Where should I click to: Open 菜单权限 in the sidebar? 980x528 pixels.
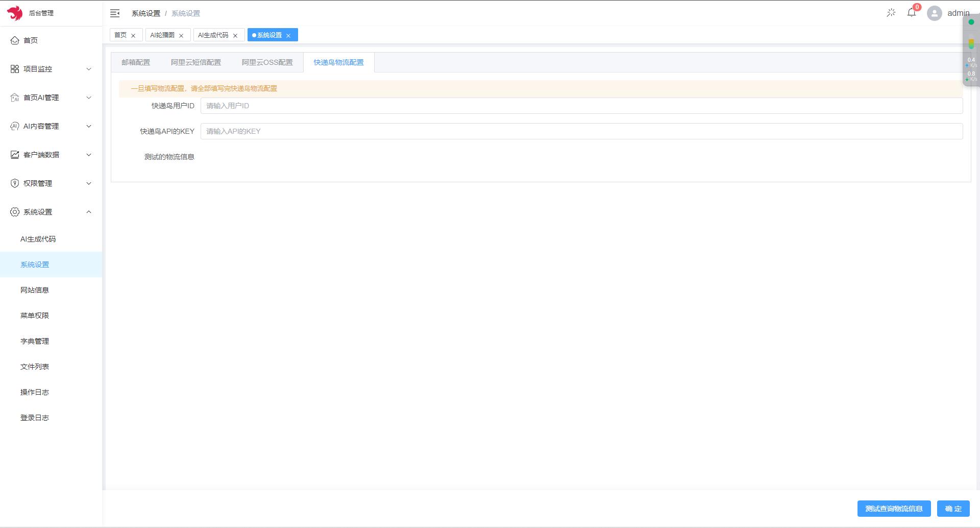point(51,316)
